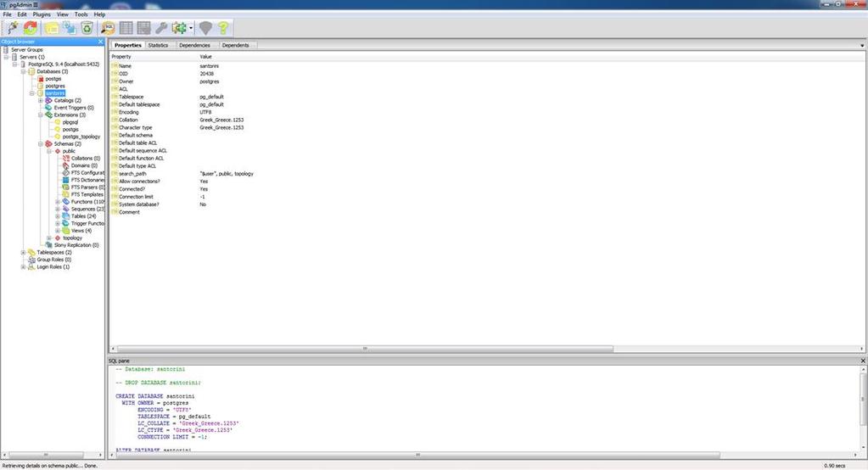868x470 pixels.
Task: Collapse the PostgreSQL 9.4 server node
Action: tap(15, 64)
